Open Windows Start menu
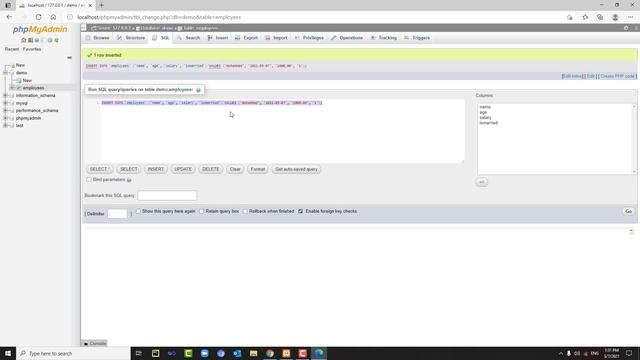Screen dimensions: 640x360 [x=8, y=353]
